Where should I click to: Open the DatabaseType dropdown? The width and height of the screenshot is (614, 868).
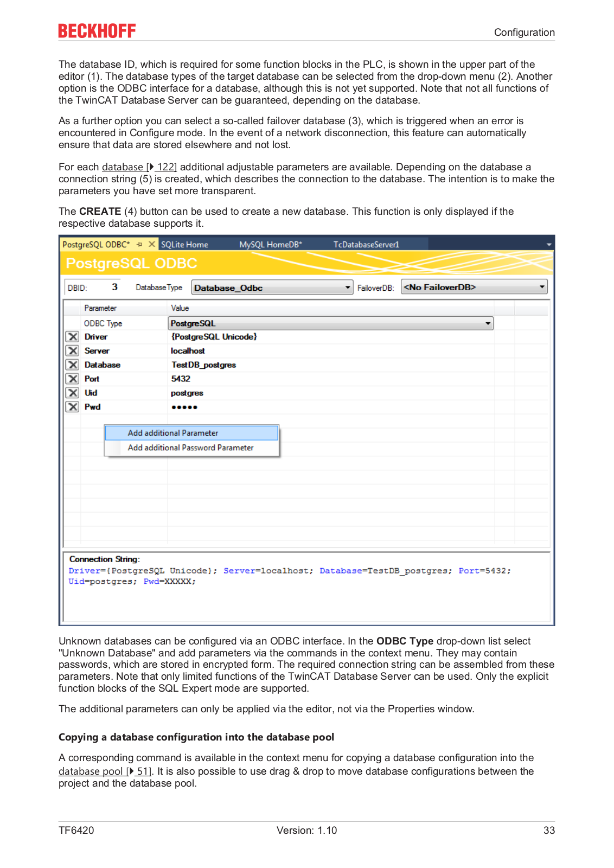click(x=272, y=288)
